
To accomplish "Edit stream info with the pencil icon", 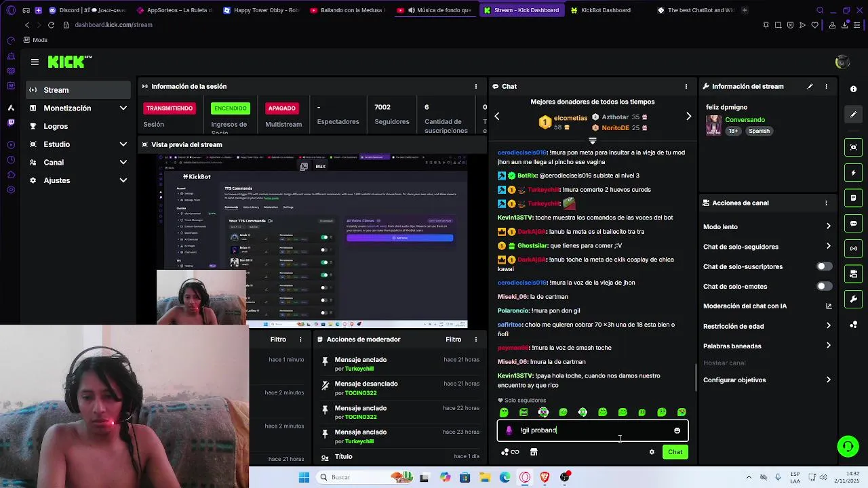I will point(810,86).
